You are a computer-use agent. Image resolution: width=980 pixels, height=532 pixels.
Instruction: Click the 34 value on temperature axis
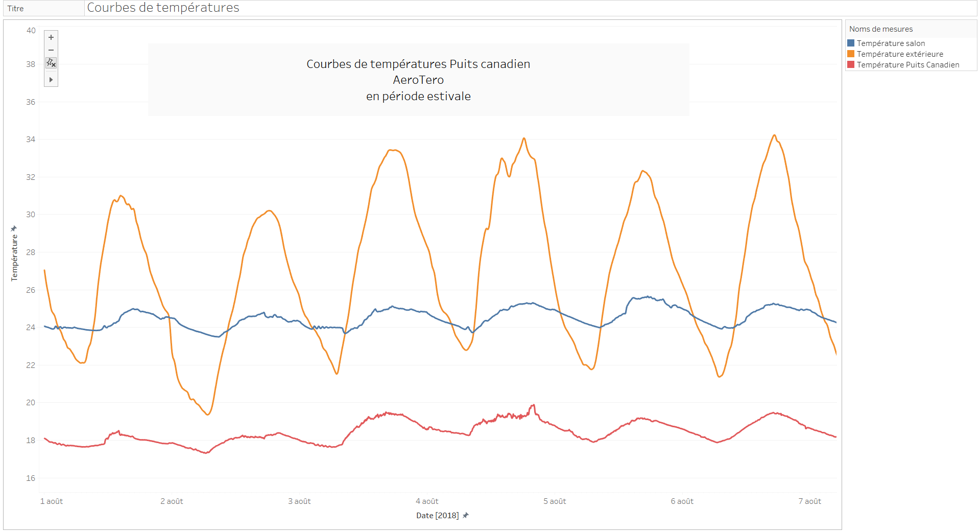pyautogui.click(x=31, y=139)
